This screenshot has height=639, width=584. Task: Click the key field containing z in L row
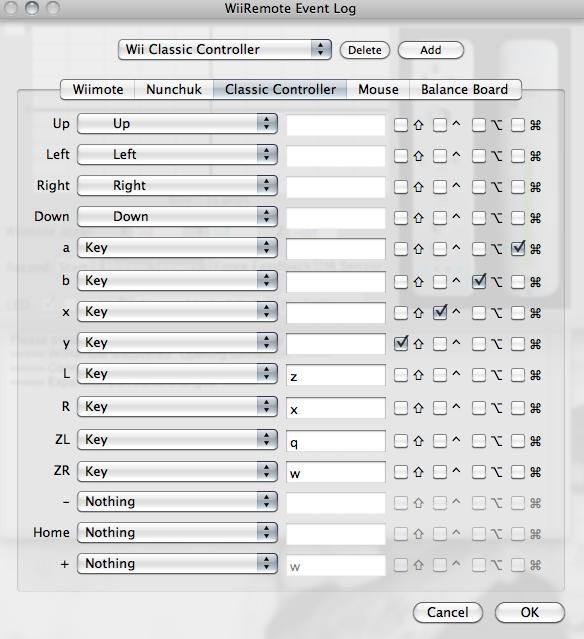click(x=336, y=375)
